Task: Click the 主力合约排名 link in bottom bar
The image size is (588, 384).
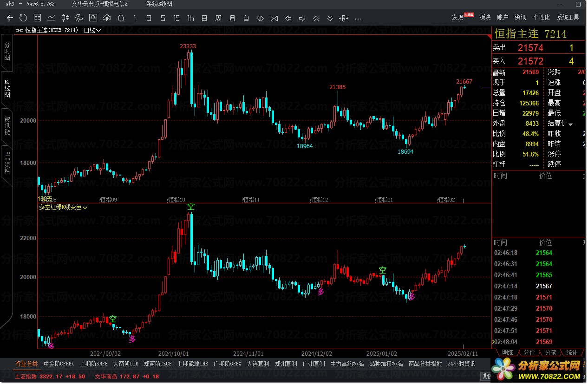Action: [x=347, y=364]
